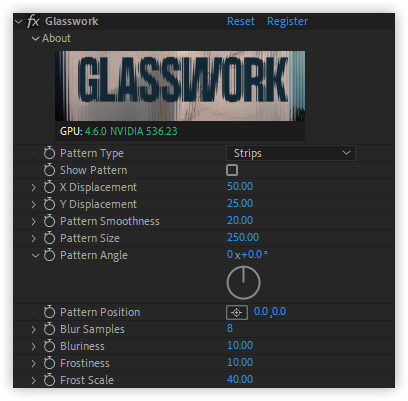Enable the stopwatch for X Displacement

pyautogui.click(x=49, y=187)
